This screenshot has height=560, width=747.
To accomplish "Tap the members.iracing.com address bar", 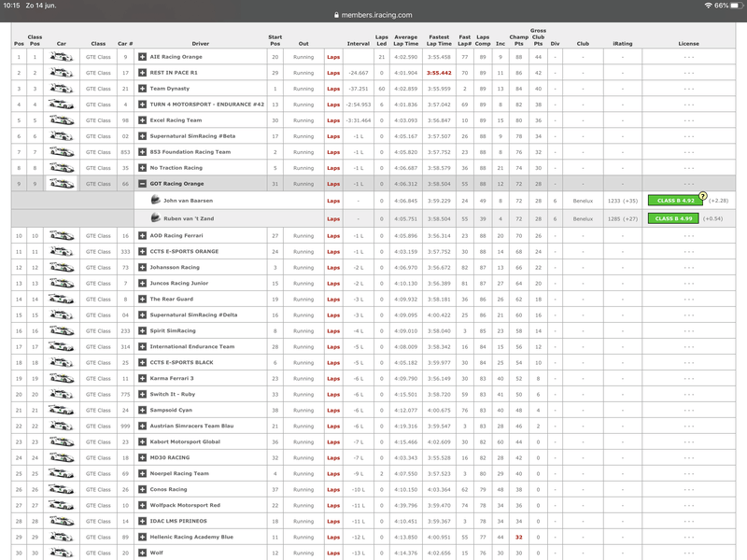I will 373,15.
